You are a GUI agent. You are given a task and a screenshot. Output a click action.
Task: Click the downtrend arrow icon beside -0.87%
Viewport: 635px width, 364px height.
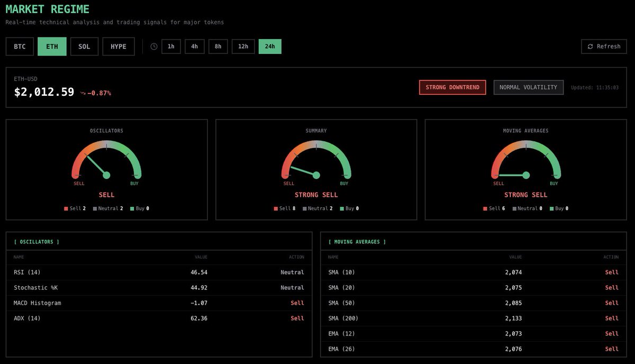pos(83,93)
